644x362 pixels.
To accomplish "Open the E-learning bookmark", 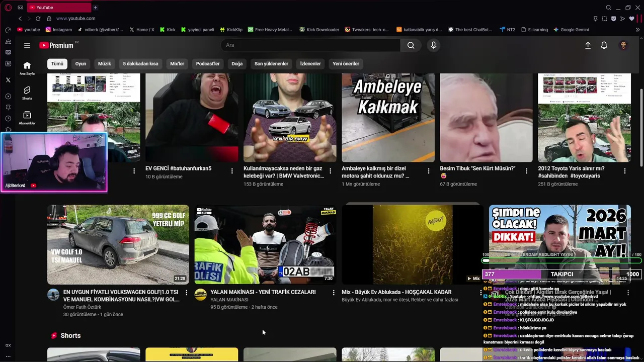I will click(534, 30).
